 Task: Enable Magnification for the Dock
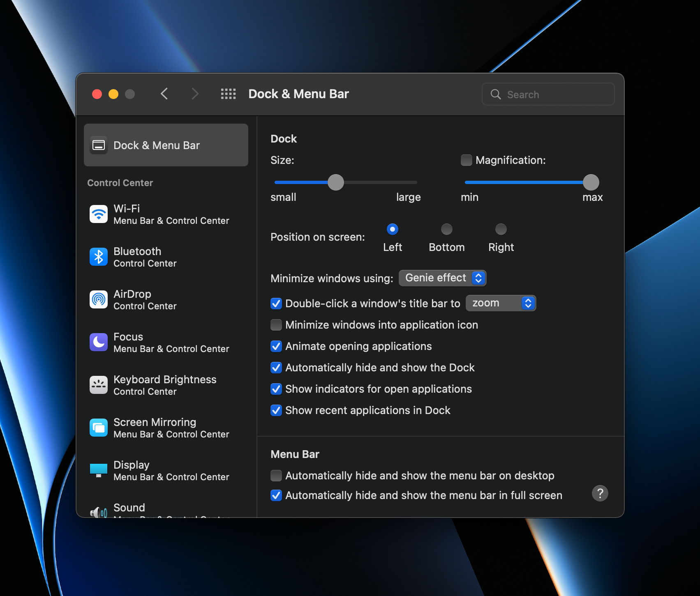(x=466, y=160)
